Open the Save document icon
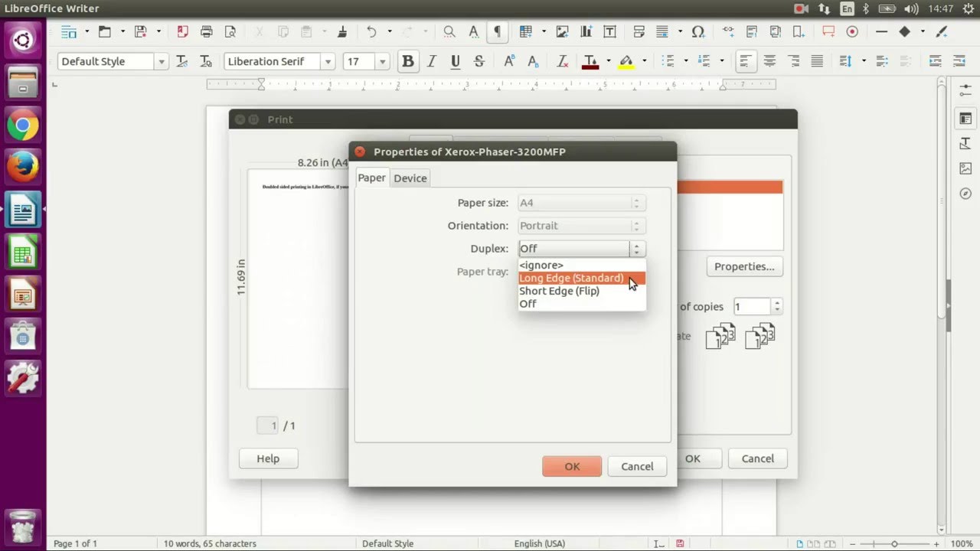 (140, 31)
